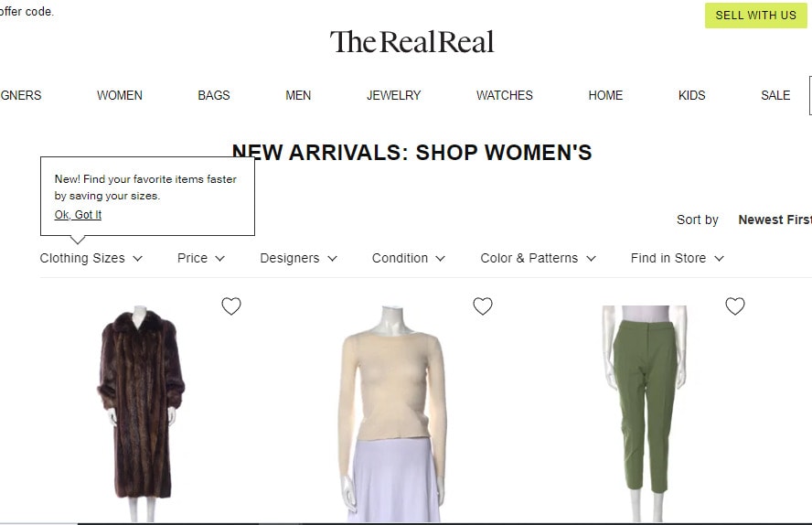Open The RealReal logo homepage
The image size is (812, 525).
pos(412,42)
